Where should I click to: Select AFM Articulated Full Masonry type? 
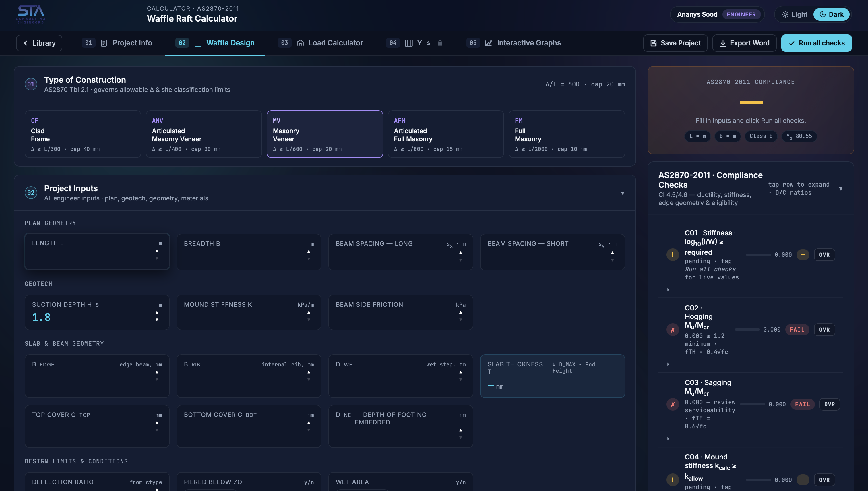coord(446,134)
